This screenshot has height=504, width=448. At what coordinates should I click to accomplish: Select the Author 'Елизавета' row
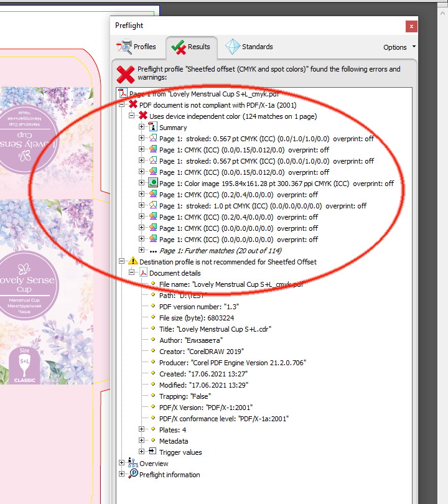pos(191,340)
